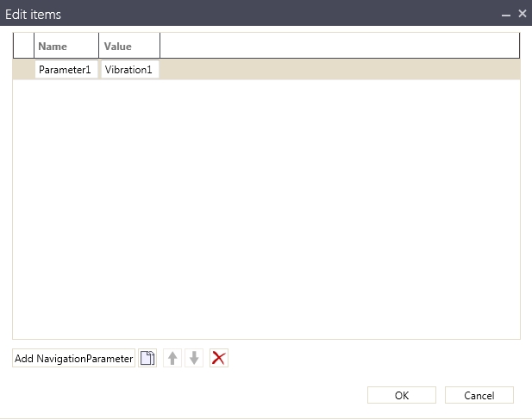Click the Edit items title bar
Image resolution: width=532 pixels, height=420 pixels.
click(259, 14)
